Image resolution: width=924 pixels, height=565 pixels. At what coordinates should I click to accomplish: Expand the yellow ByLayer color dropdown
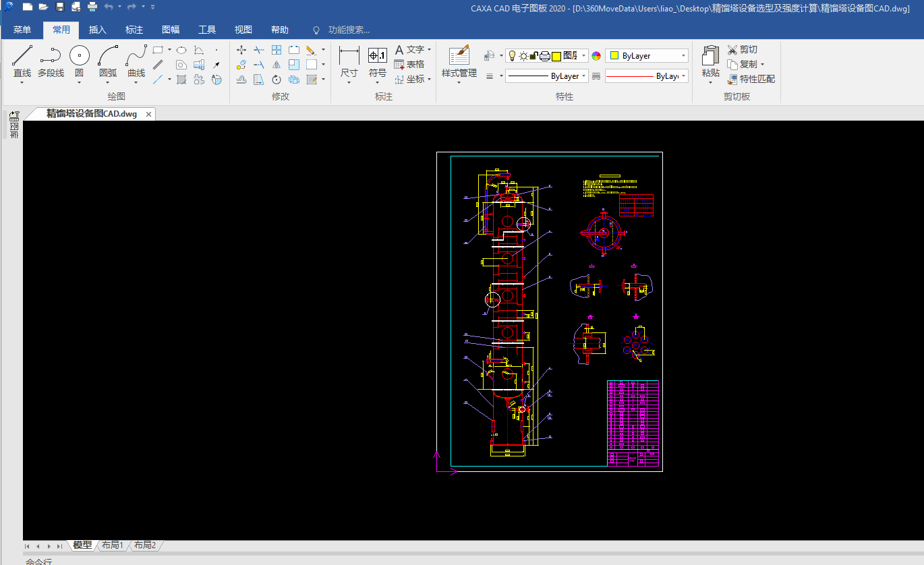point(683,56)
